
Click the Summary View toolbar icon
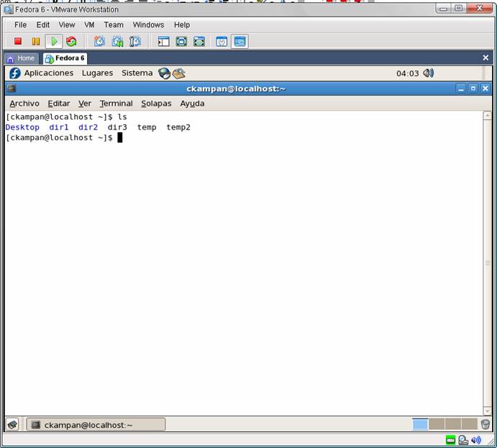point(222,41)
